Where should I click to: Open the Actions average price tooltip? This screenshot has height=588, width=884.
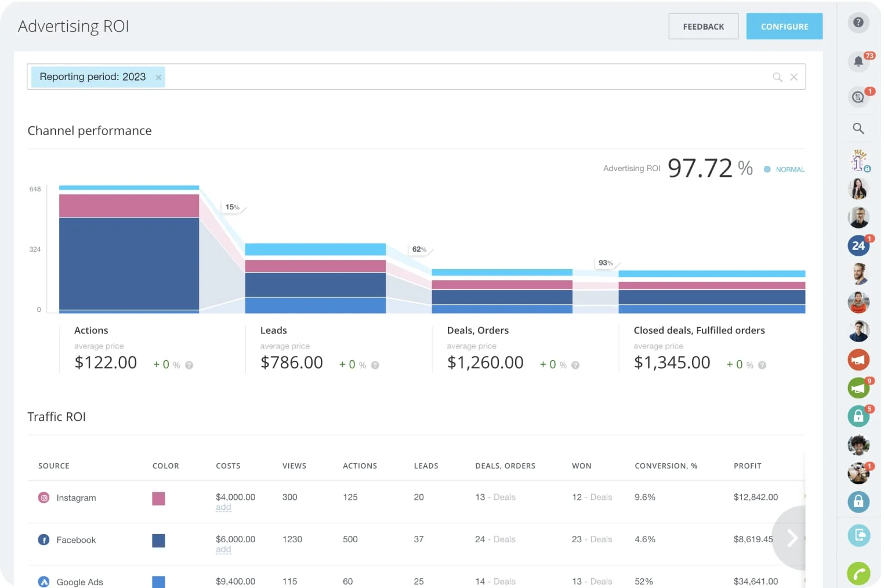(x=189, y=365)
